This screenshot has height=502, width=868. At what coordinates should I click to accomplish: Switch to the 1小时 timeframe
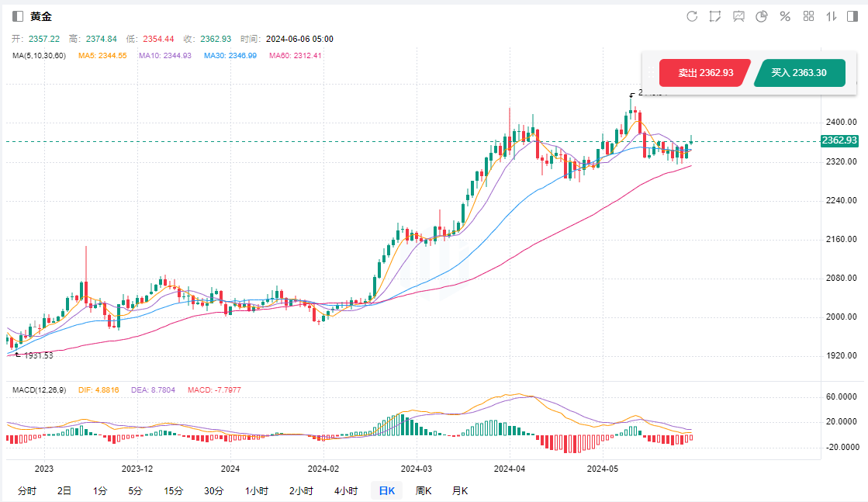(256, 490)
